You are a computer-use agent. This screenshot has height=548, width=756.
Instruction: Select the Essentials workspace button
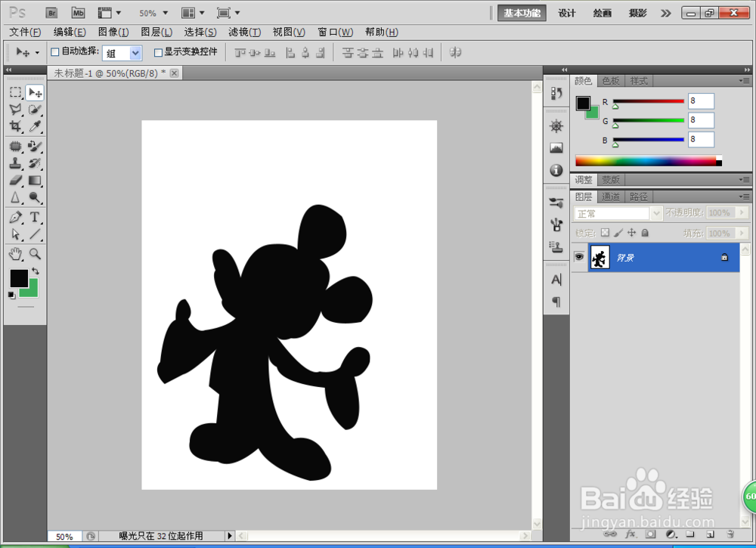pyautogui.click(x=522, y=13)
